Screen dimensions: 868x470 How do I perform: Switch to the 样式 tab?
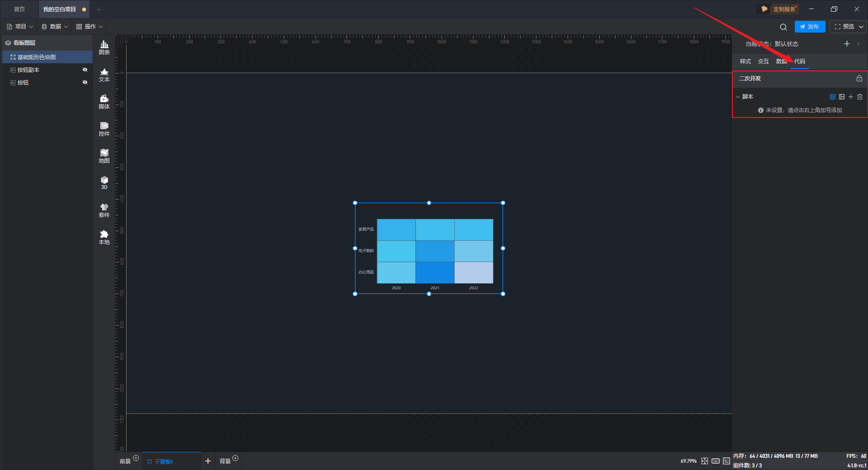coord(745,61)
